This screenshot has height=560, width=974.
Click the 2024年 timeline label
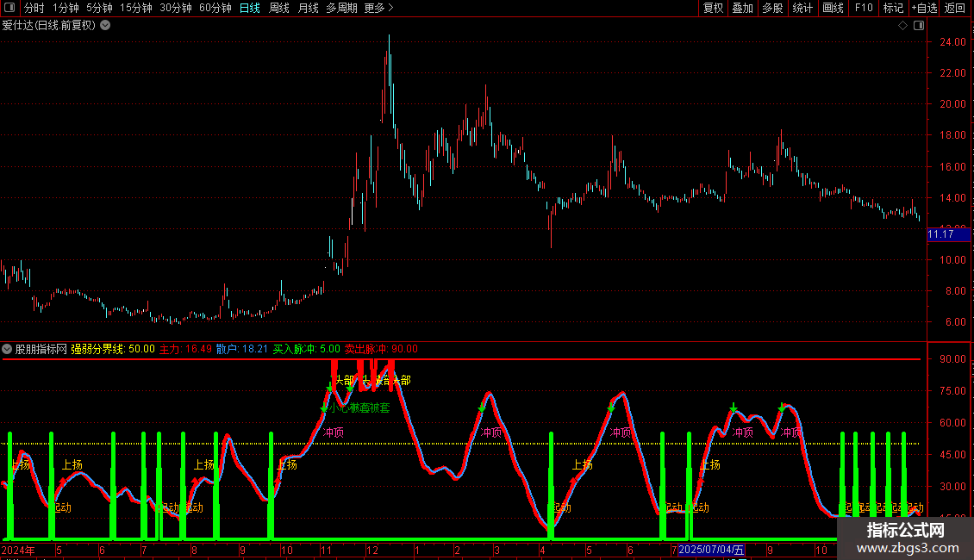pyautogui.click(x=18, y=550)
